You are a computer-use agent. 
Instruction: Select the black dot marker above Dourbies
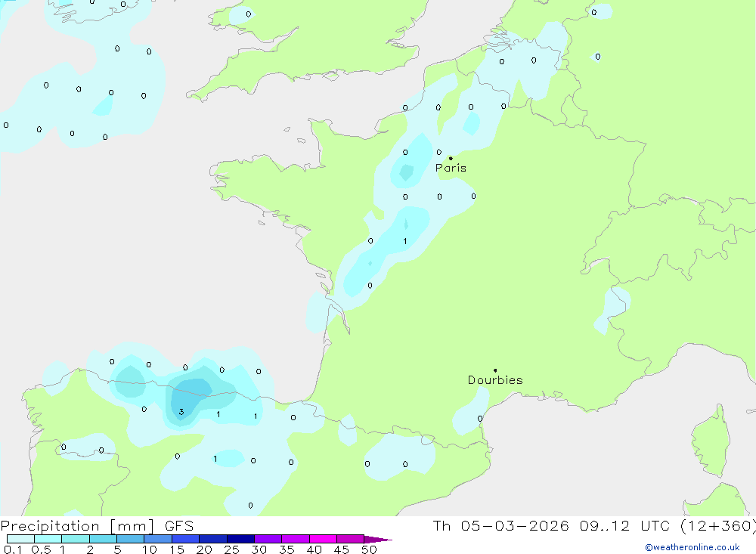pos(495,370)
